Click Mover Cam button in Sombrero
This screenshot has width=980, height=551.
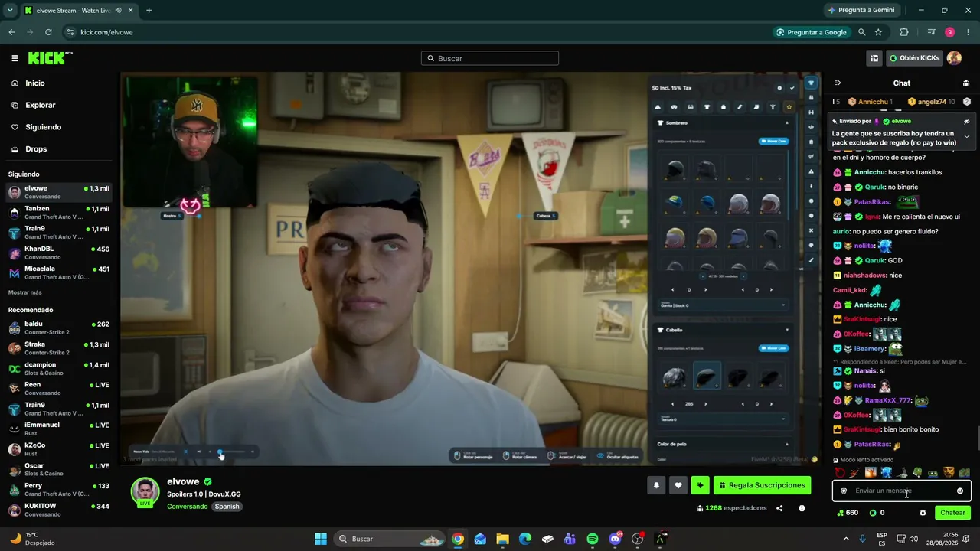[x=773, y=141]
